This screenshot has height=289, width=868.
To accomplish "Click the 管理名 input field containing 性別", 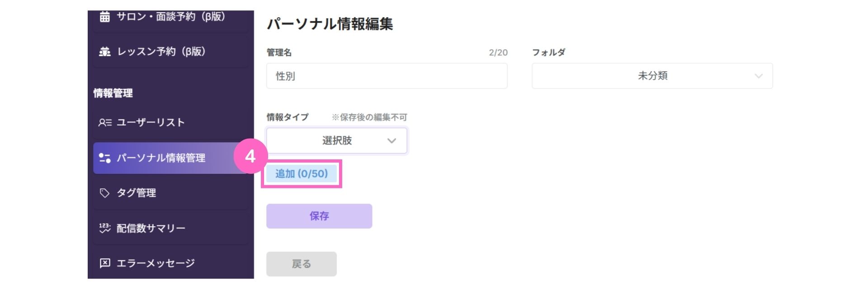I will 387,76.
